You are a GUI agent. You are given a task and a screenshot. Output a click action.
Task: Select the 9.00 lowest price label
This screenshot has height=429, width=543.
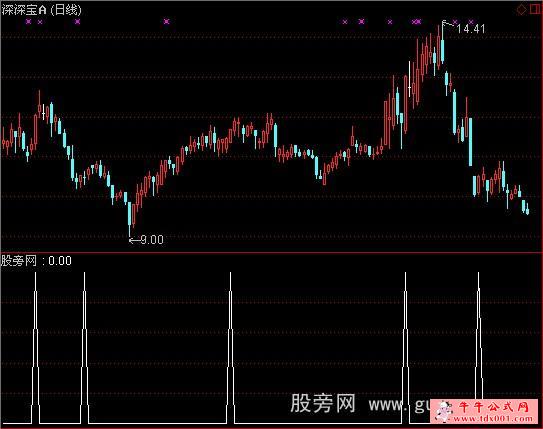coord(152,240)
